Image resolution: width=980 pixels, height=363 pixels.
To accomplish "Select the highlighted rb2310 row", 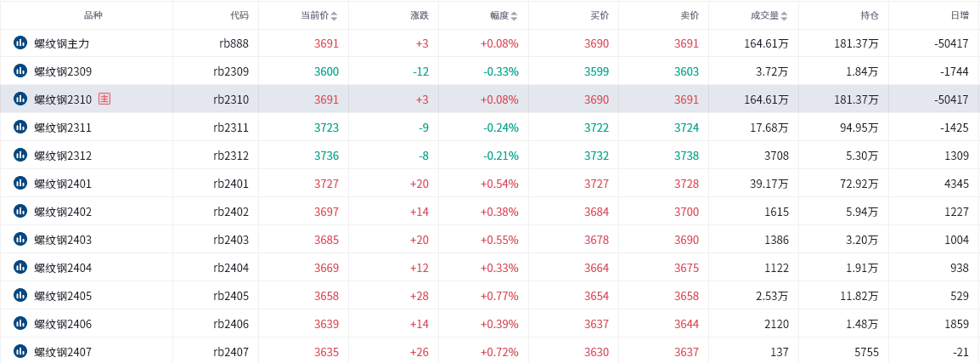I will pyautogui.click(x=490, y=99).
